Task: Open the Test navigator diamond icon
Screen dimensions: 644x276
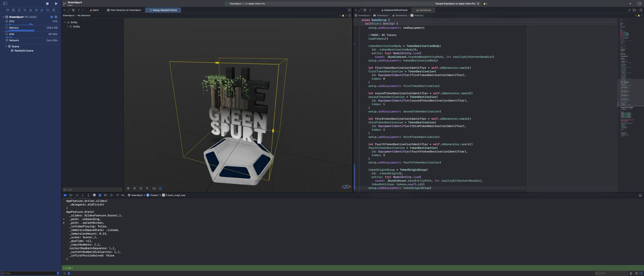Action: (x=36, y=10)
